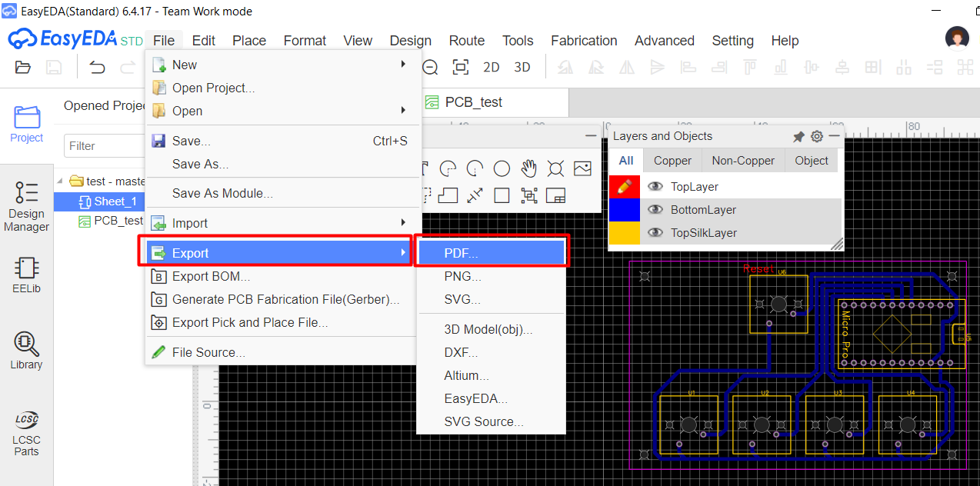Choose Export Pick and Place File...
This screenshot has height=486, width=980.
pos(278,322)
